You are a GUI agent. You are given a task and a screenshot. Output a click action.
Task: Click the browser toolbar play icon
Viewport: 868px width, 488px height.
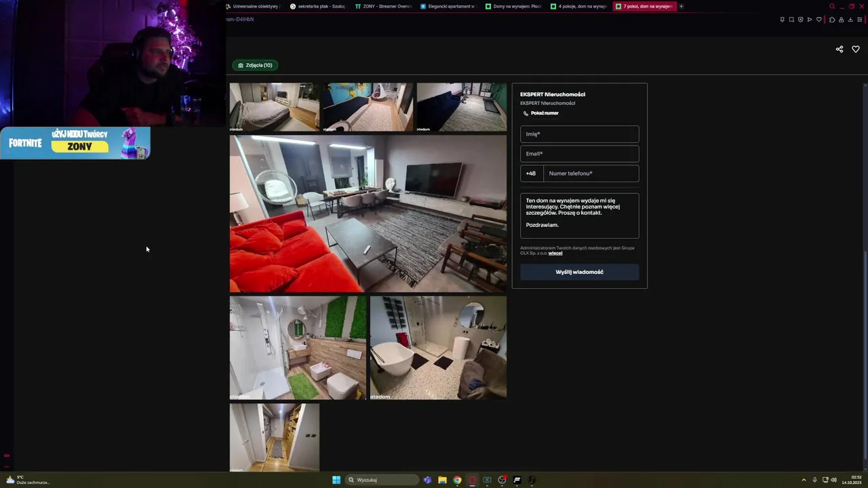pos(809,20)
